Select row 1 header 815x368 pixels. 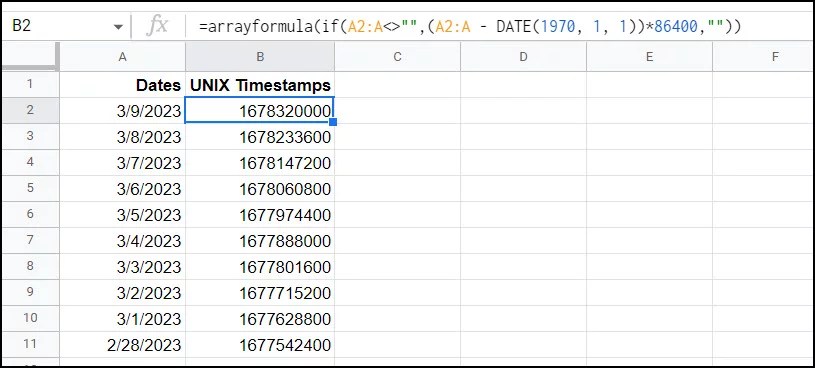(x=30, y=84)
